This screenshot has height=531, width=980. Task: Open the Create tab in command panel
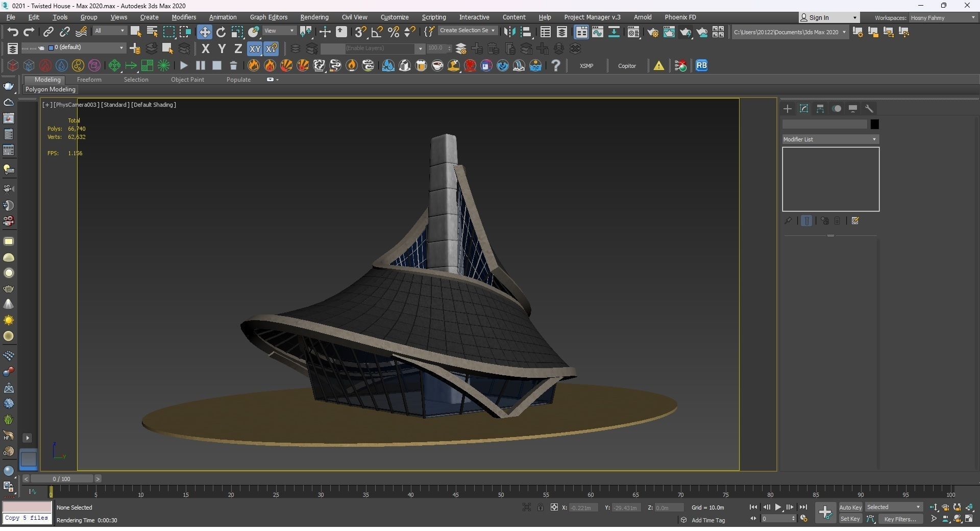788,108
